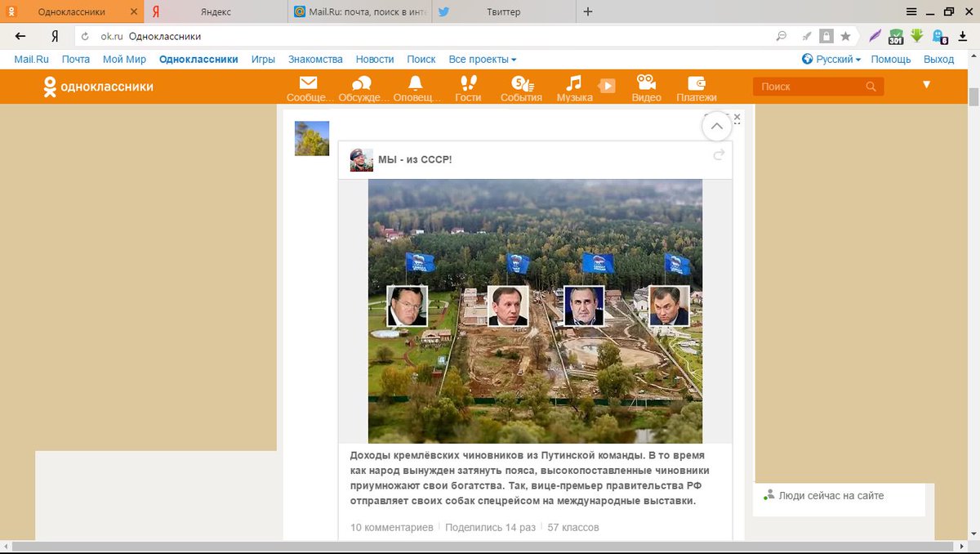Open the Обсуждения discussions icon

[362, 88]
